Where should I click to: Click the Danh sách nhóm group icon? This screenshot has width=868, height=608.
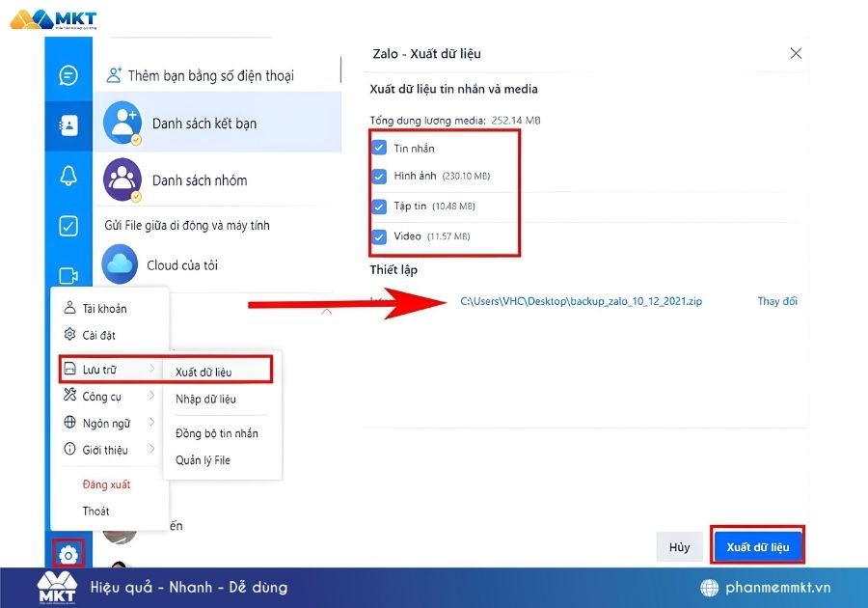click(x=120, y=181)
